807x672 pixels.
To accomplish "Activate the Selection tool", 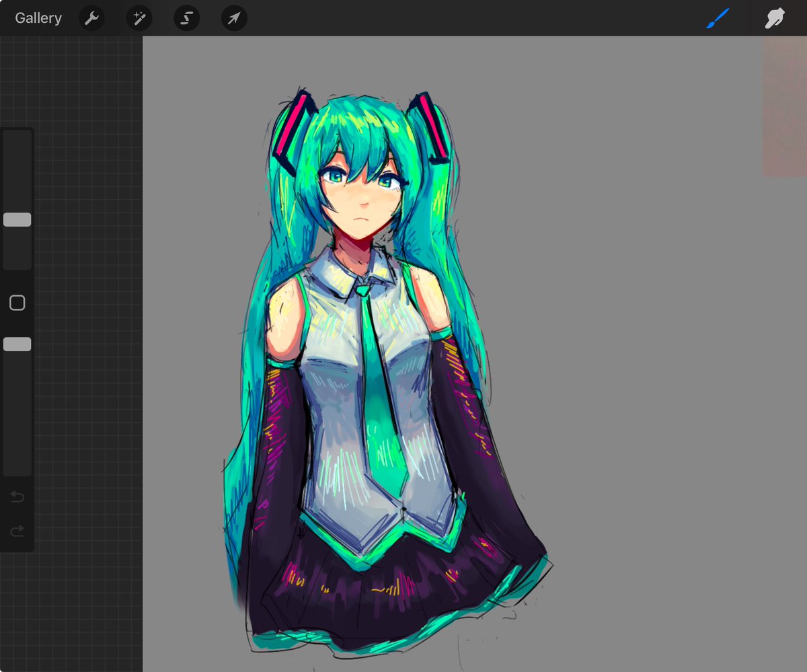I will [187, 18].
